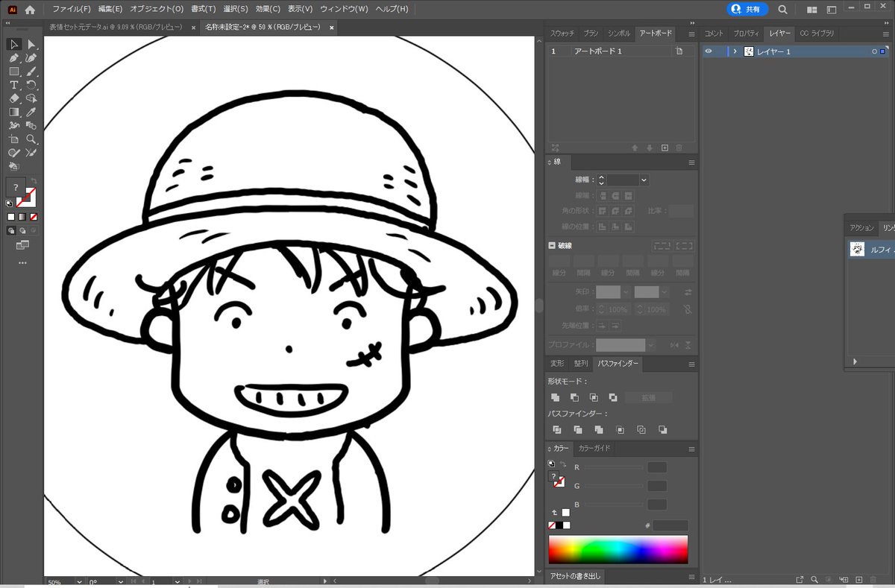Switch to the プロパティ tab
Viewport: 895px width, 588px height.
(x=746, y=34)
